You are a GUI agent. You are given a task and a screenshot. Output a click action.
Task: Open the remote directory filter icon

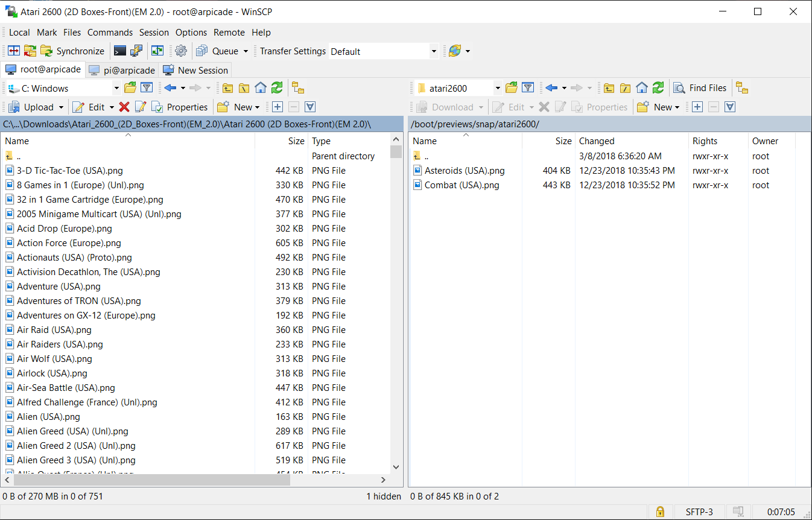coord(528,88)
